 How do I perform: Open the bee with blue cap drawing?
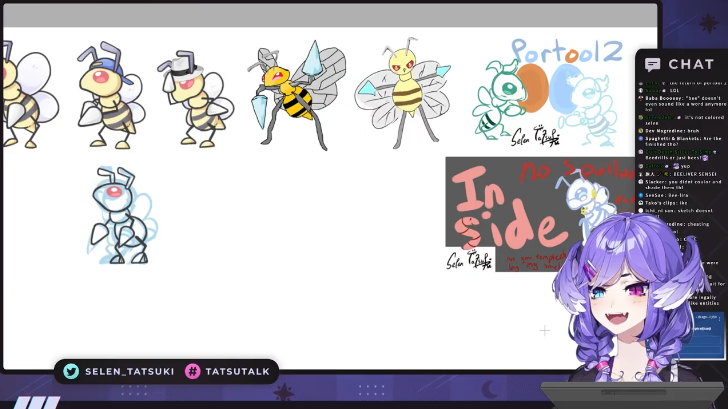coord(110,95)
